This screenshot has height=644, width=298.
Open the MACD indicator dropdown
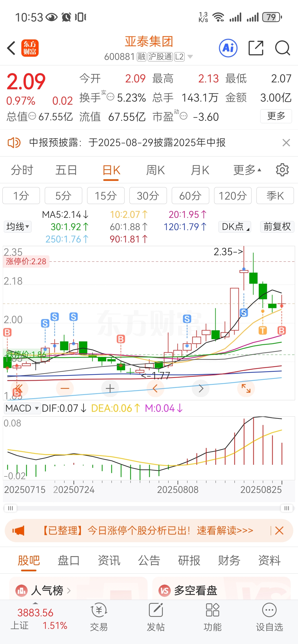(22, 408)
